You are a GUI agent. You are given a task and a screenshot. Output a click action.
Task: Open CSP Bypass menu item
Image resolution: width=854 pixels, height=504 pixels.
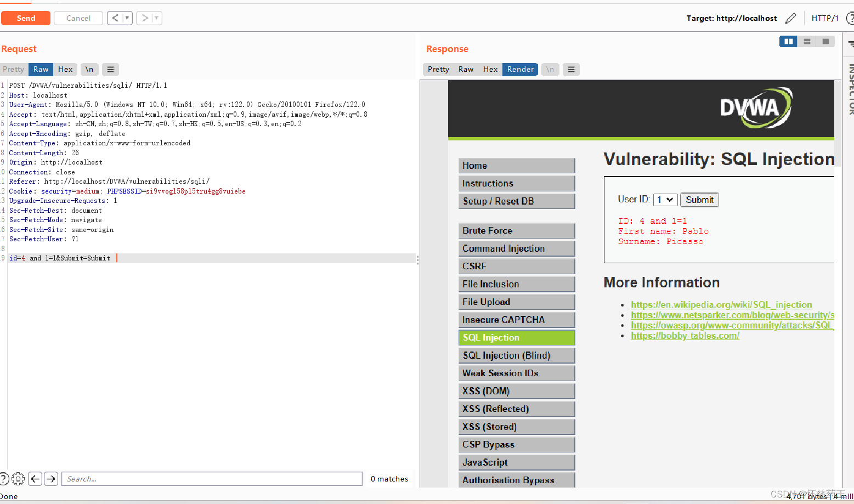pyautogui.click(x=517, y=444)
